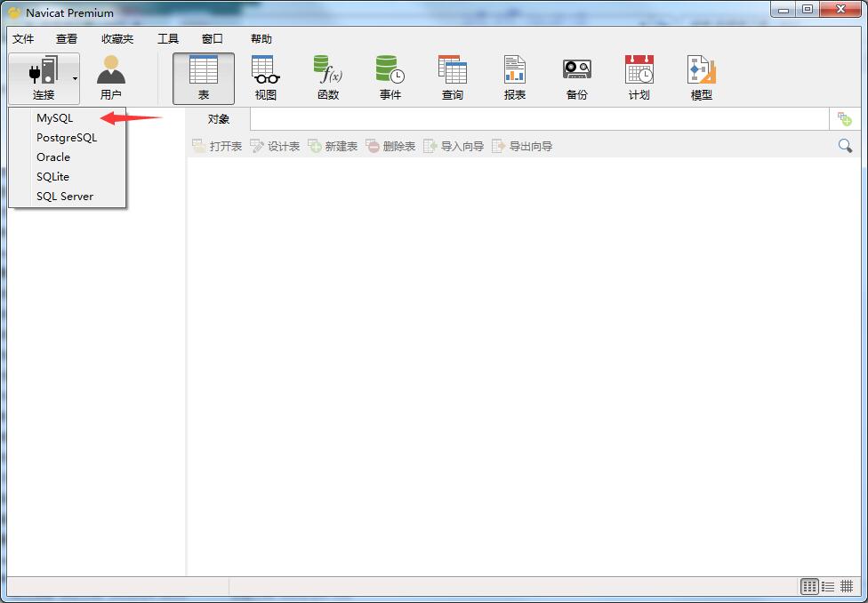Maximize the Navicat Premium window
The height and width of the screenshot is (603, 868).
[808, 10]
